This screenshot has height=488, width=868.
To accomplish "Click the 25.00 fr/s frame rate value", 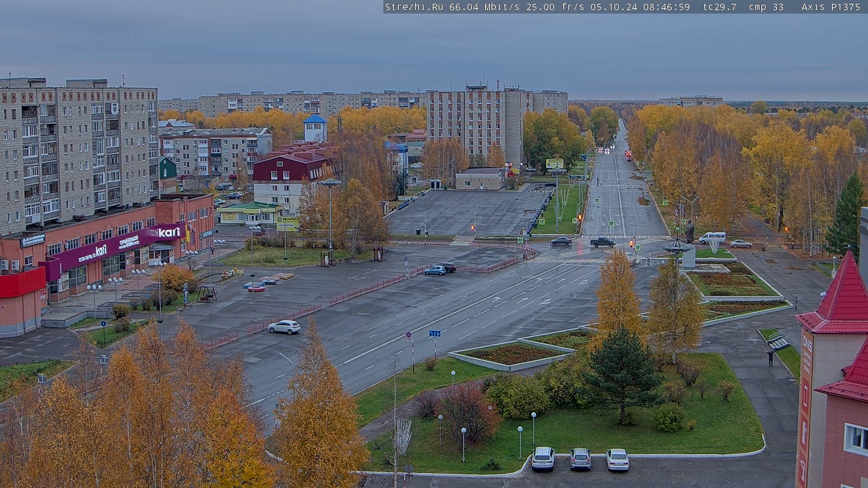I will 555,7.
